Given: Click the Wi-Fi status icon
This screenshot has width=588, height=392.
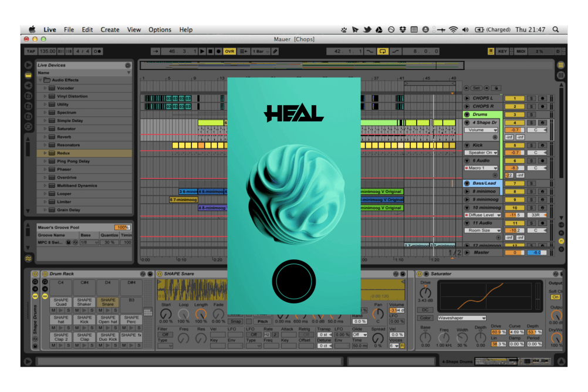Looking at the screenshot, I should pos(454,29).
